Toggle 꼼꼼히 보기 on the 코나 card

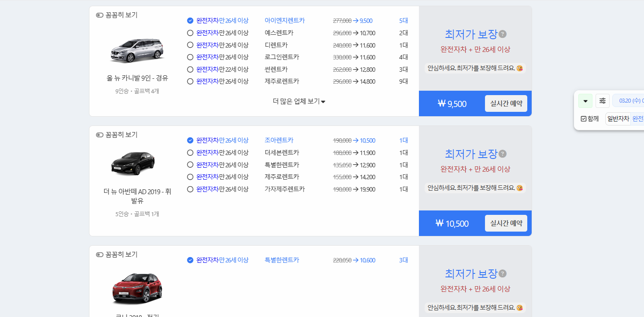click(x=100, y=254)
